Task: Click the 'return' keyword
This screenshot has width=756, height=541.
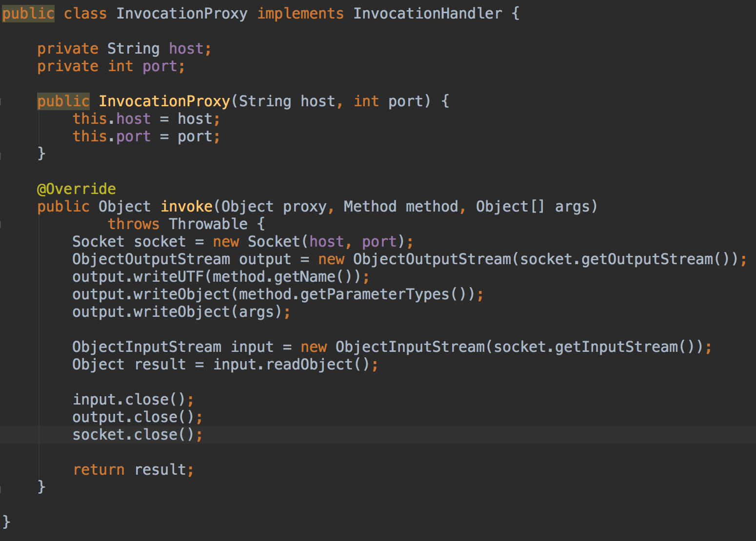Action: pyautogui.click(x=99, y=470)
